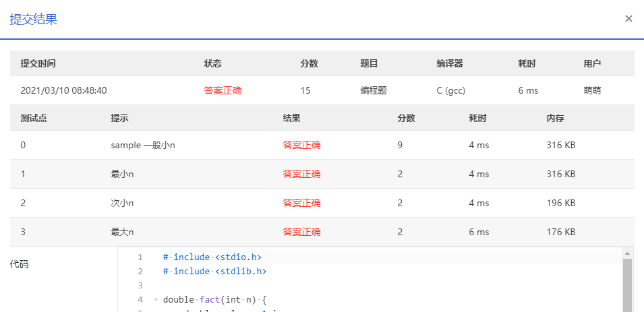Collapse the fact function fold arrow

(x=156, y=300)
